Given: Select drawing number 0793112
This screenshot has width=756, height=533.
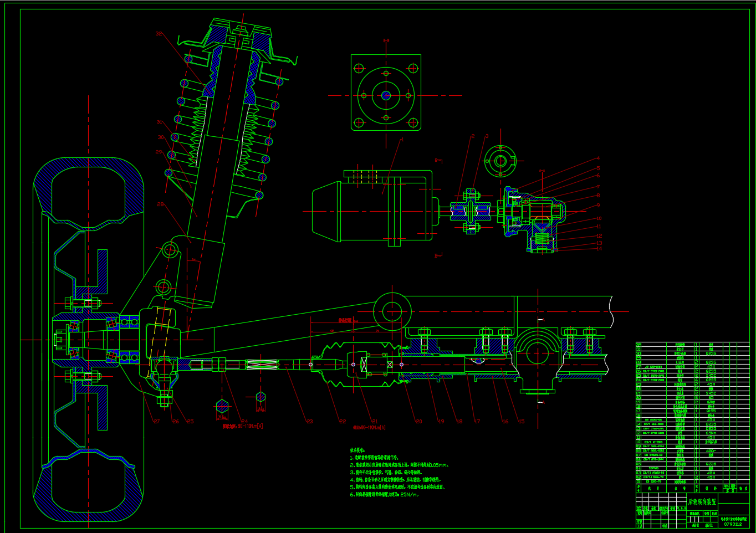Looking at the screenshot, I should pos(733,524).
